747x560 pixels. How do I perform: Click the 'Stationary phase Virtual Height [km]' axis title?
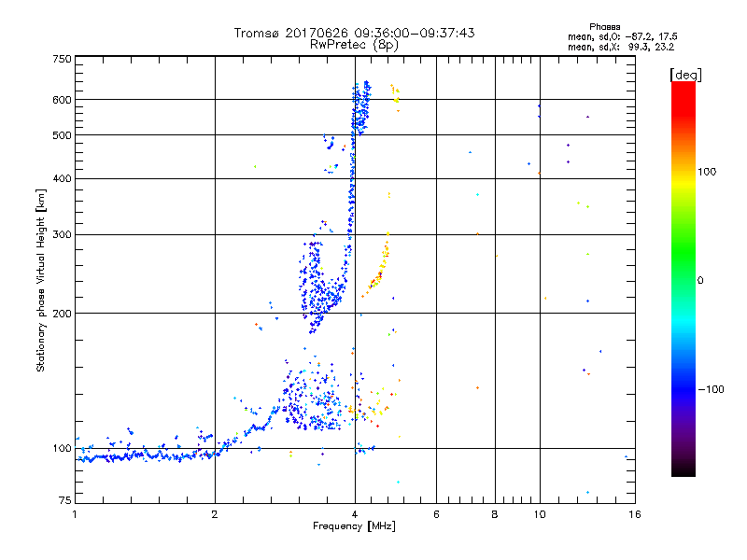pyautogui.click(x=41, y=280)
